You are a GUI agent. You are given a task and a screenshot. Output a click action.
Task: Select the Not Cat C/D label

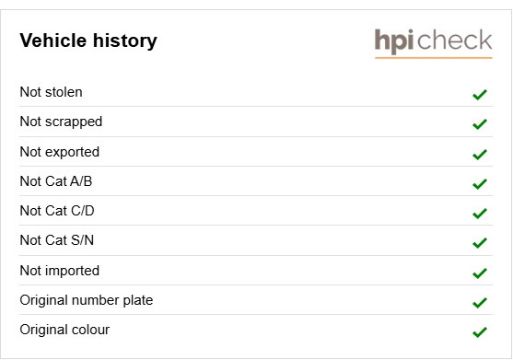(x=57, y=211)
